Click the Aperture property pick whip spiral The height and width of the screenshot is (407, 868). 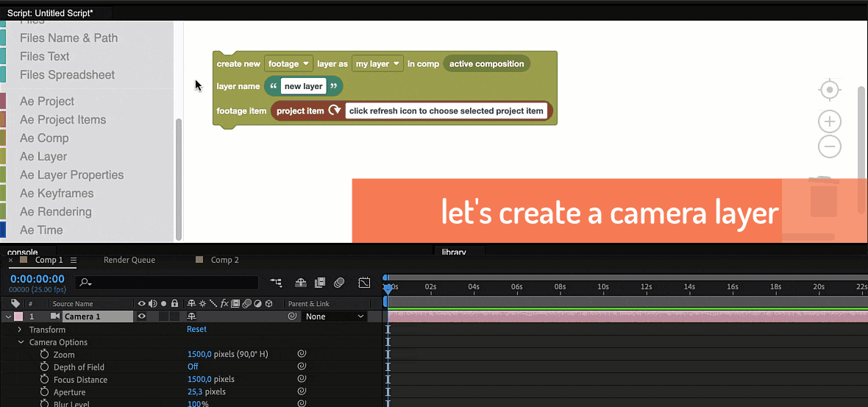302,392
